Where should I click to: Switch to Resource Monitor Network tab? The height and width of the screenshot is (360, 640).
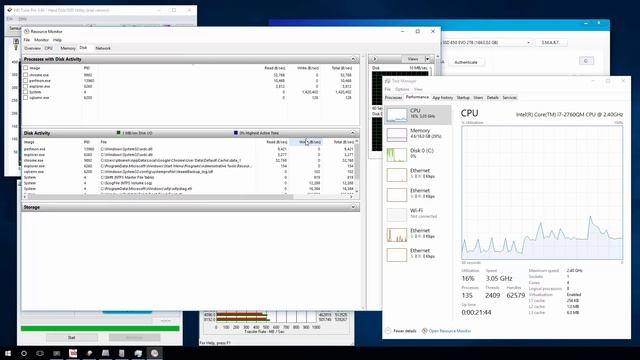(103, 48)
